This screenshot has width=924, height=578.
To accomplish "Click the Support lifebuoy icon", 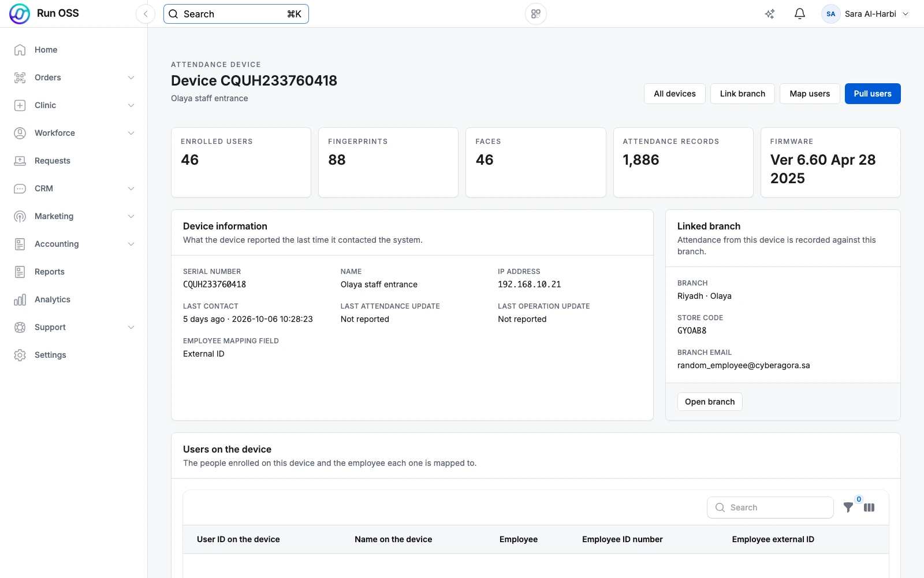I will pyautogui.click(x=20, y=327).
